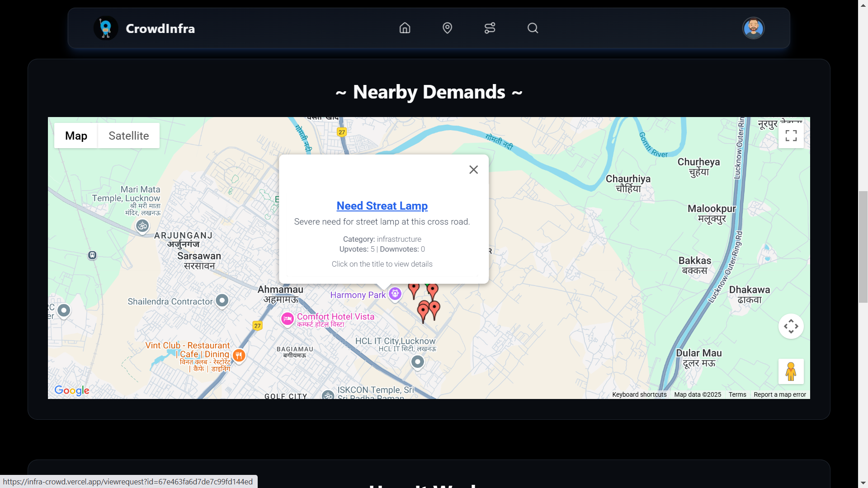Open the user profile avatar
The height and width of the screenshot is (488, 868).
753,28
